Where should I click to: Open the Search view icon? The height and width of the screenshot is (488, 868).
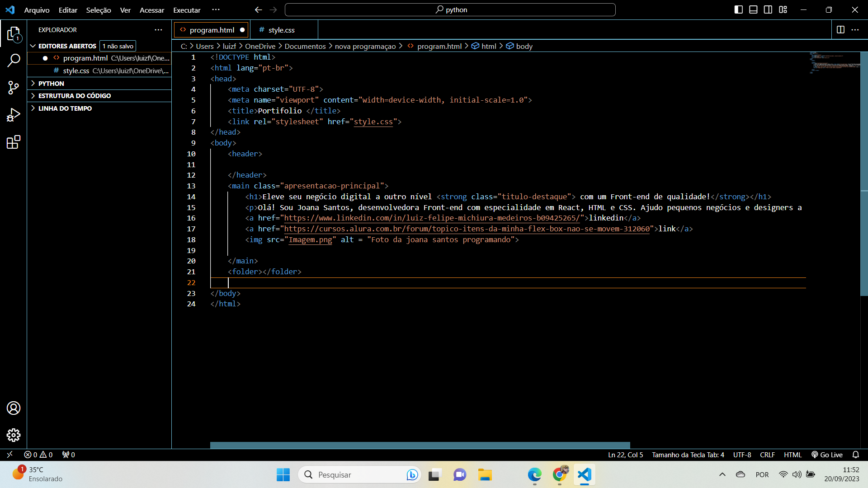pos(14,60)
